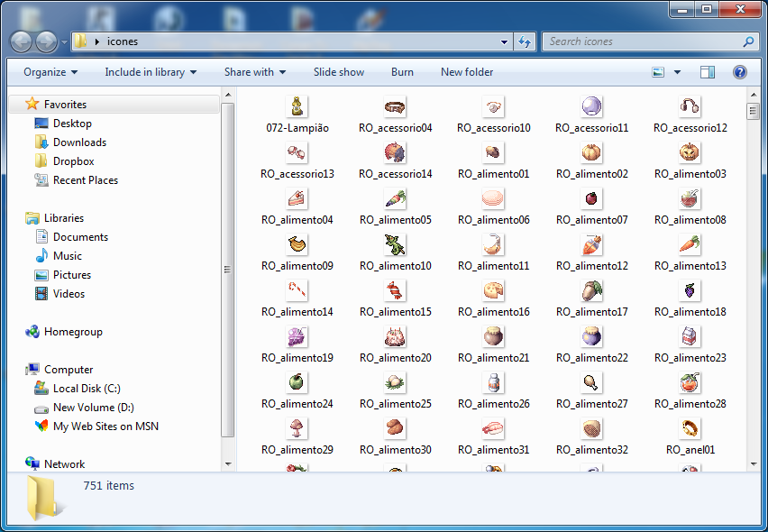The height and width of the screenshot is (532, 768).
Task: Select the RO_alimento18 grapes icon
Action: 690,290
